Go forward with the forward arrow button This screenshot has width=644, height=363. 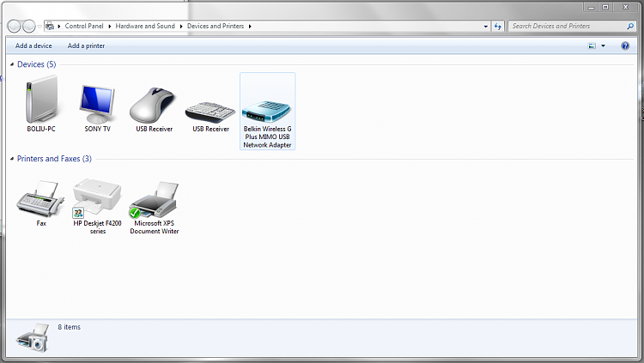[28, 27]
